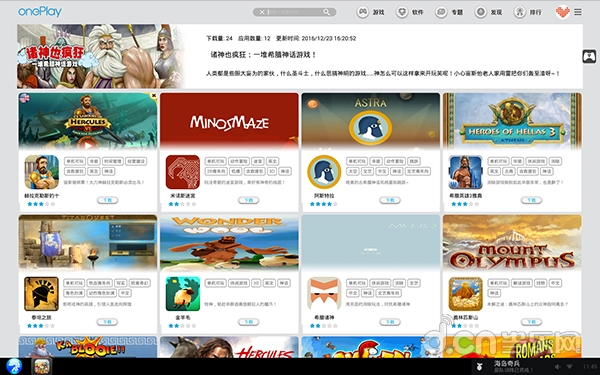Click the 阿斯特拉 Astra app icon
This screenshot has width=600, height=375.
324,172
